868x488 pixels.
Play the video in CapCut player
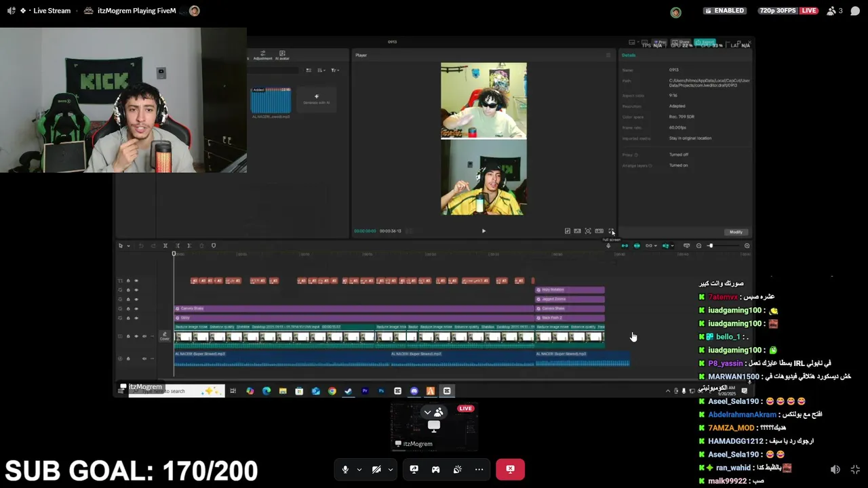[x=484, y=231]
